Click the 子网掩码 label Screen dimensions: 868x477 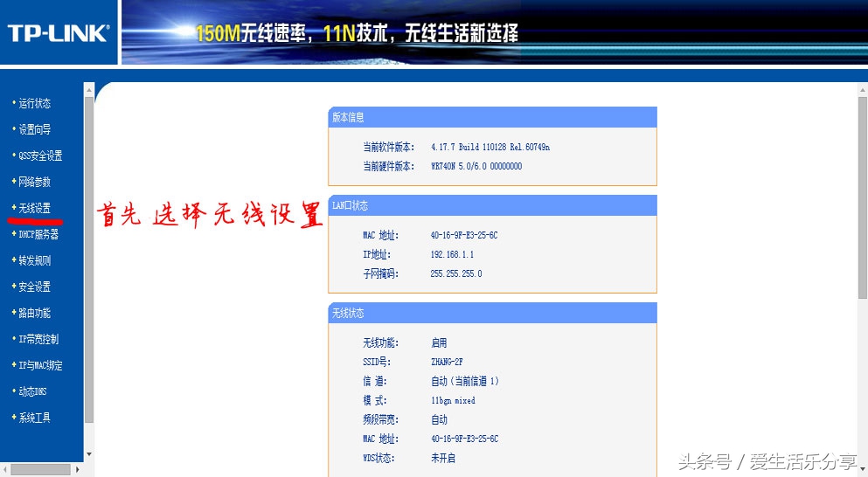point(381,274)
